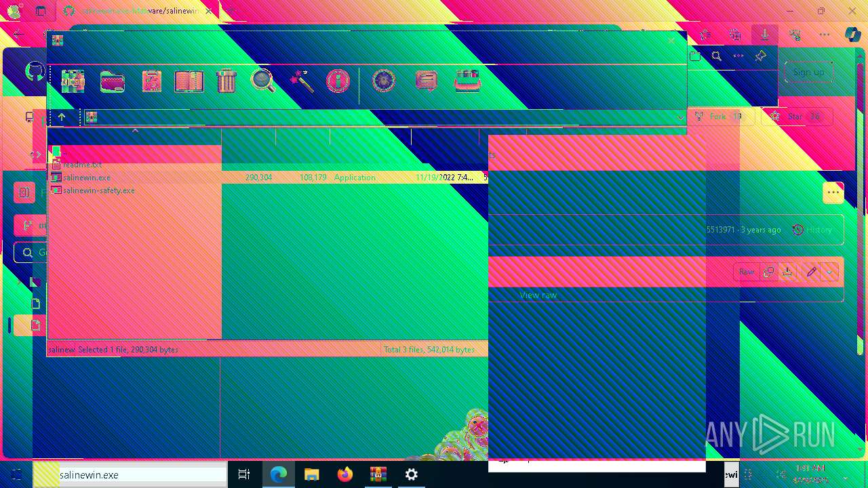This screenshot has width=868, height=488.
Task: Click the Firefox taskbar icon
Action: [345, 474]
